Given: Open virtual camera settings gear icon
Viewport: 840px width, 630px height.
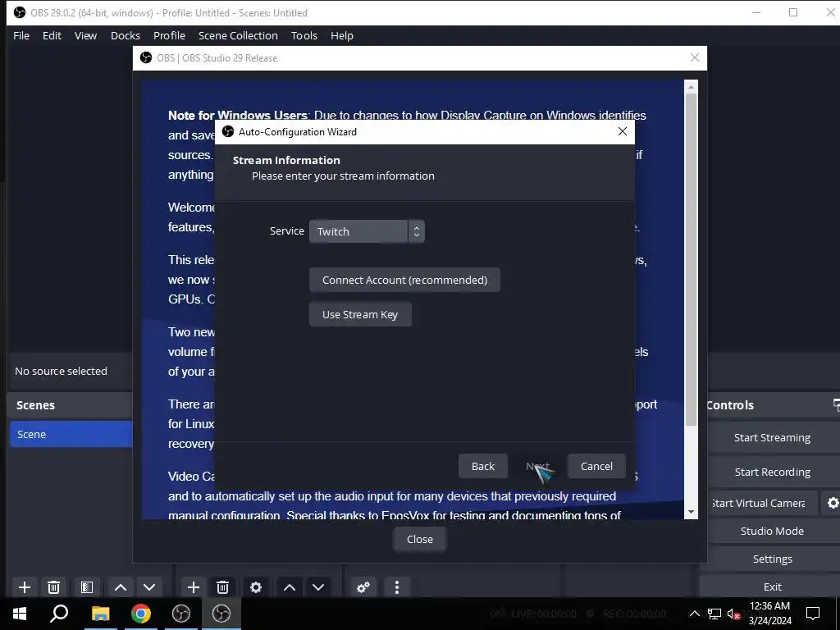Looking at the screenshot, I should click(832, 503).
